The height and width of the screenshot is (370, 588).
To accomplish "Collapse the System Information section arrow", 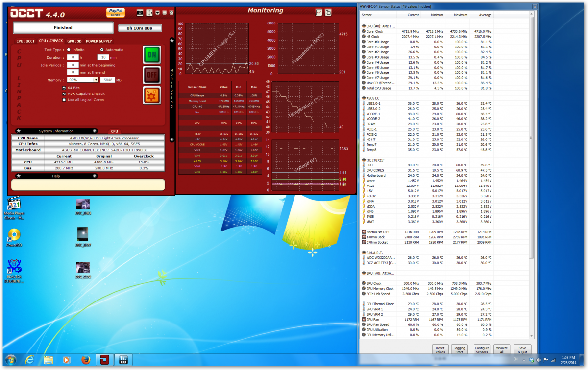I will (95, 131).
